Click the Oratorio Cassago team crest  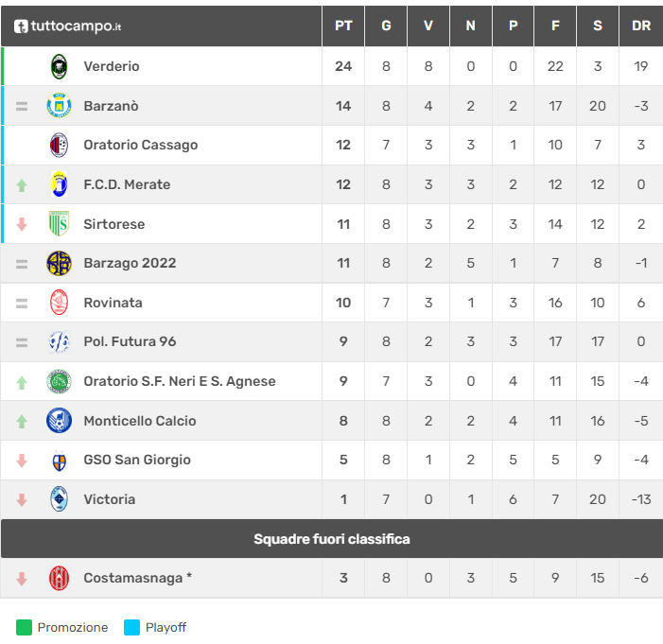59,145
